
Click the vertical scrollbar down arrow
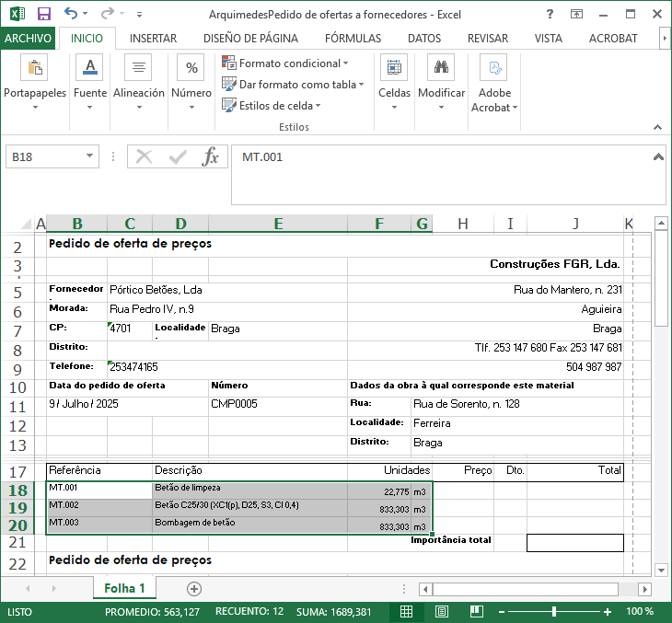661,571
